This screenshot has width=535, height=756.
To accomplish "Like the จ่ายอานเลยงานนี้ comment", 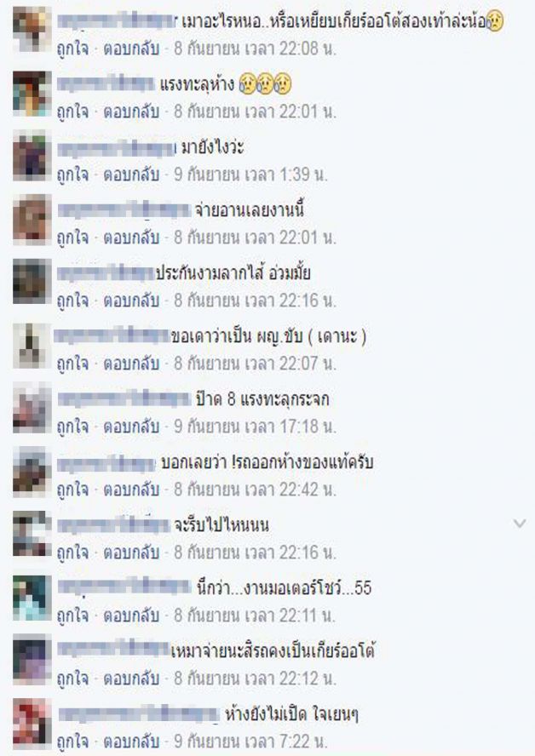I will click(x=73, y=238).
